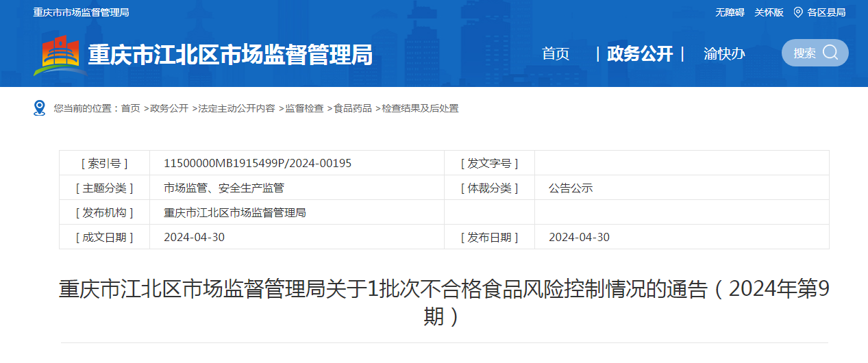The image size is (868, 363).
Task: Click the 公告公示 genre category value
Action: 571,188
